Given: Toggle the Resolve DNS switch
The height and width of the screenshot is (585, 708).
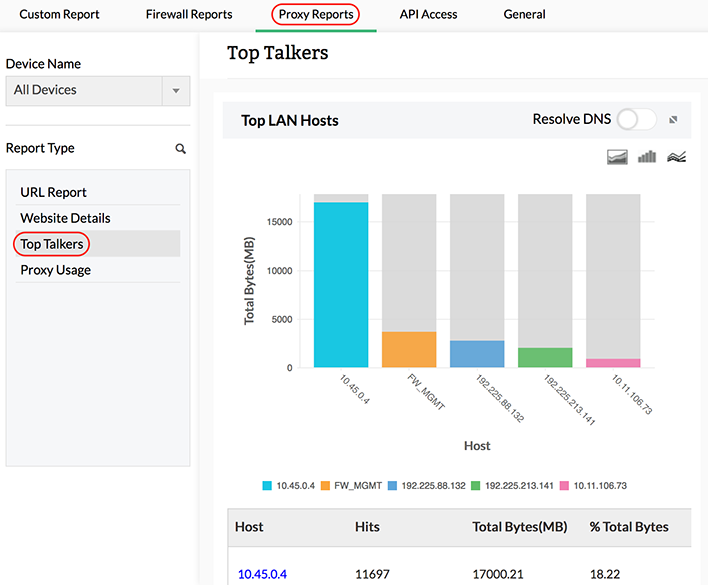Looking at the screenshot, I should pyautogui.click(x=636, y=120).
